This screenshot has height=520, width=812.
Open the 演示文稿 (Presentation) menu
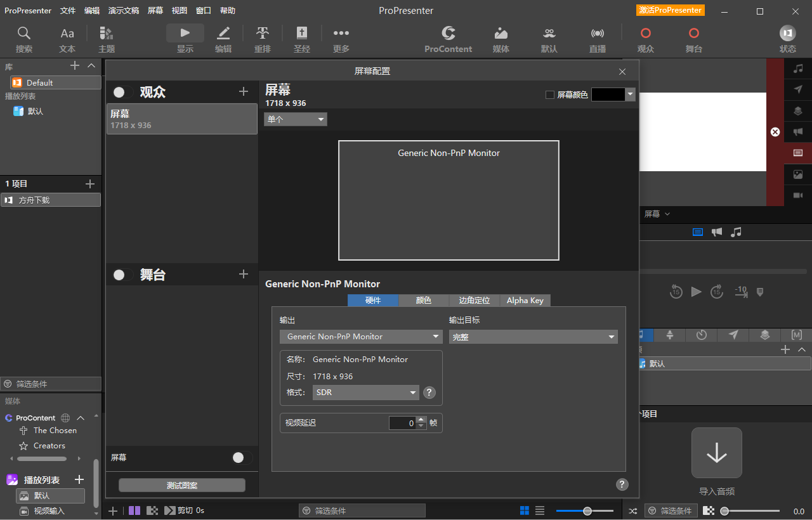pyautogui.click(x=124, y=11)
